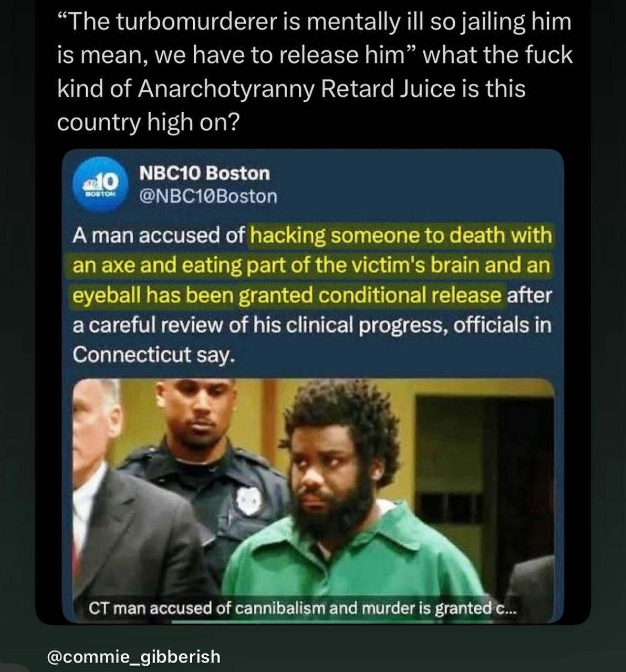Viewport: 626px width, 672px height.
Task: Click the @commie_gibberish watermark
Action: [x=134, y=656]
